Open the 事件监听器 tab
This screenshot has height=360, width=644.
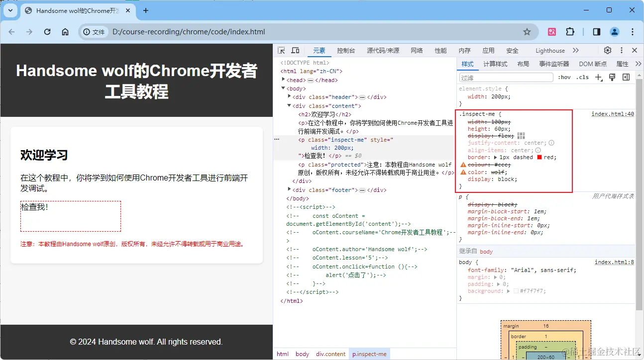[x=554, y=64]
